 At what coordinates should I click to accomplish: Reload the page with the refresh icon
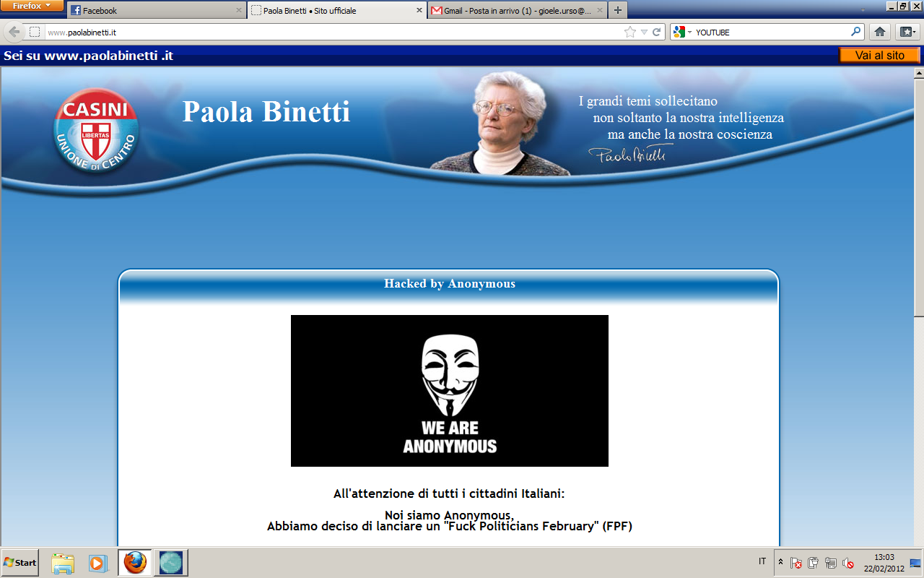[657, 32]
